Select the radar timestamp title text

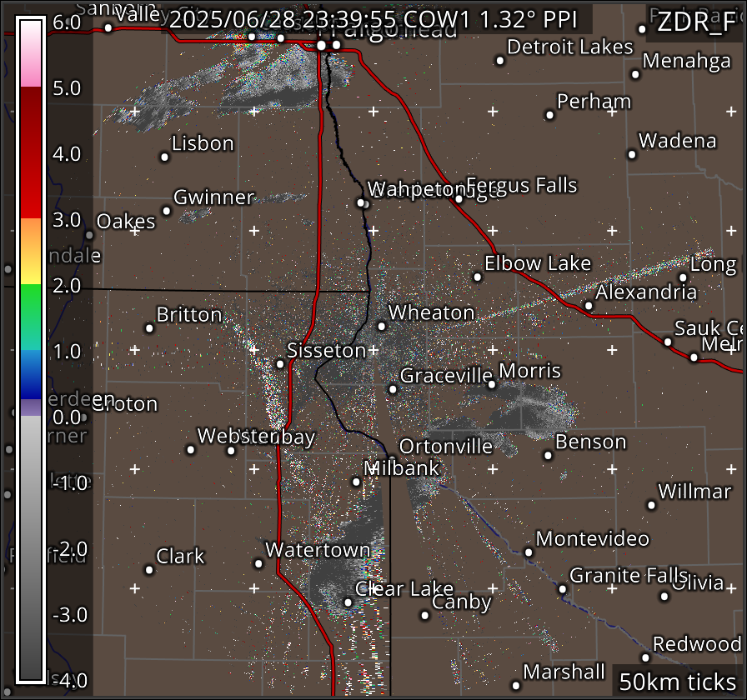[379, 18]
